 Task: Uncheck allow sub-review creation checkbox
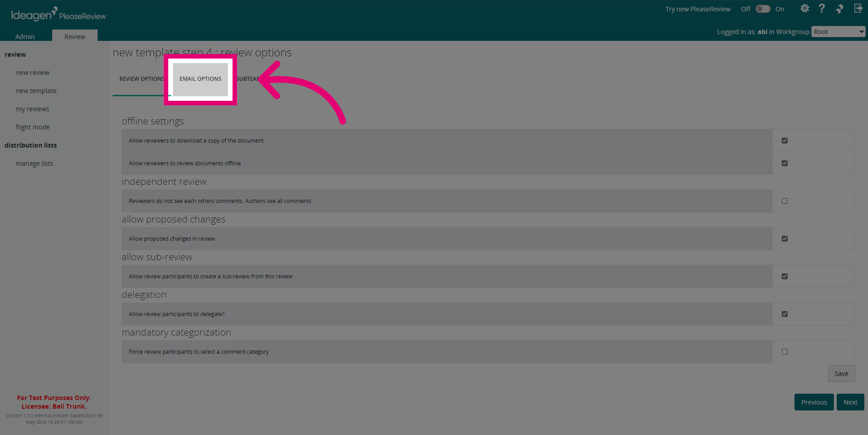click(x=784, y=277)
